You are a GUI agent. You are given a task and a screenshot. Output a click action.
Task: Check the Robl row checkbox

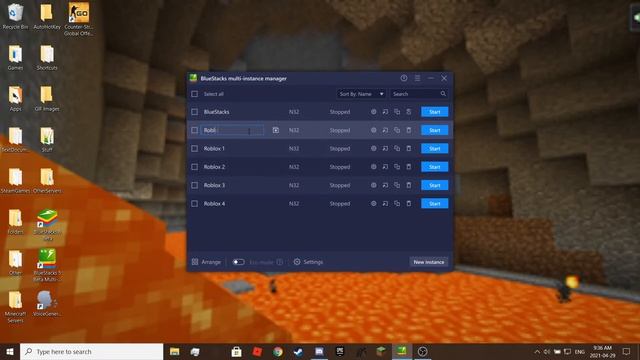195,130
